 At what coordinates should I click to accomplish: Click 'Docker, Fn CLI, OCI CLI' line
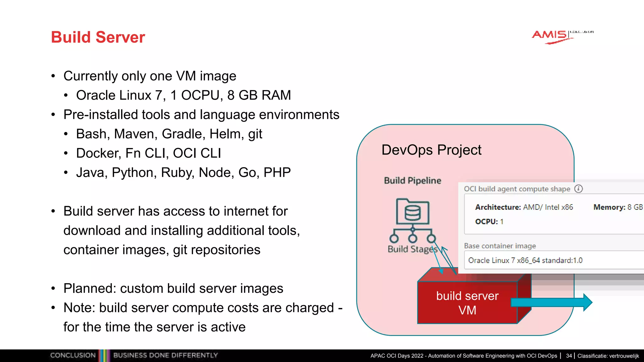coord(148,153)
